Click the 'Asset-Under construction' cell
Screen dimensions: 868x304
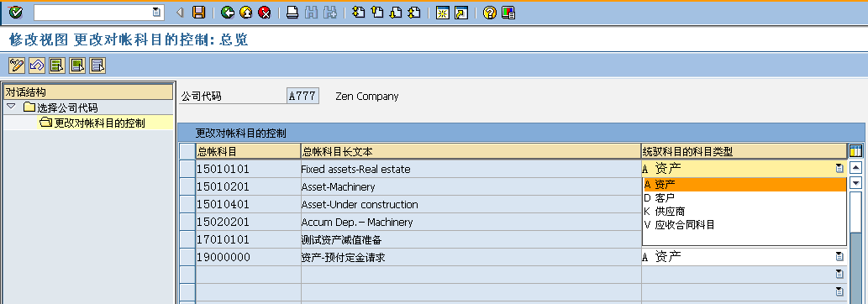pos(471,204)
